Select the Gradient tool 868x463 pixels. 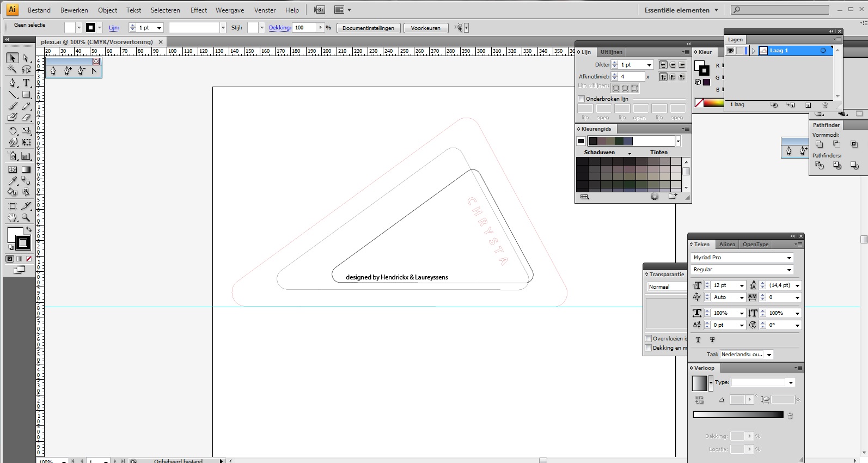click(26, 169)
